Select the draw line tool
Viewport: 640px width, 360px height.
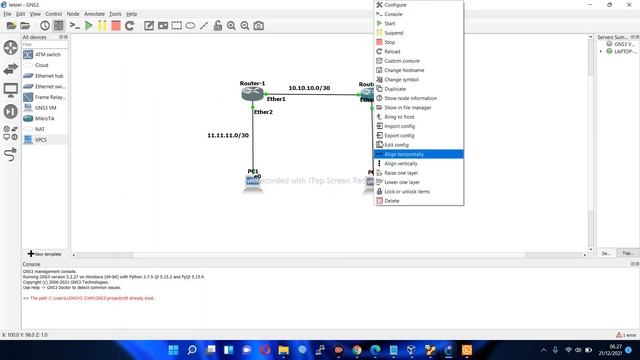coord(204,26)
